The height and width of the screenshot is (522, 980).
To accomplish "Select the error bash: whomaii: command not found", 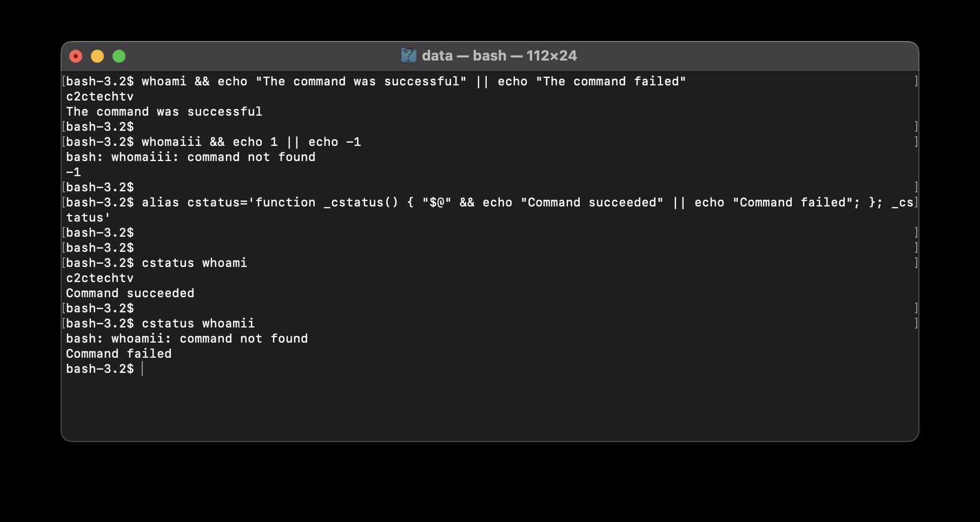I will click(187, 338).
